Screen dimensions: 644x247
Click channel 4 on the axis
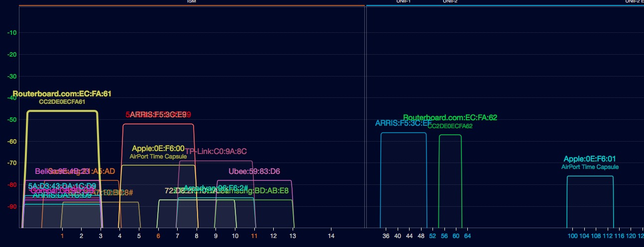pos(120,236)
